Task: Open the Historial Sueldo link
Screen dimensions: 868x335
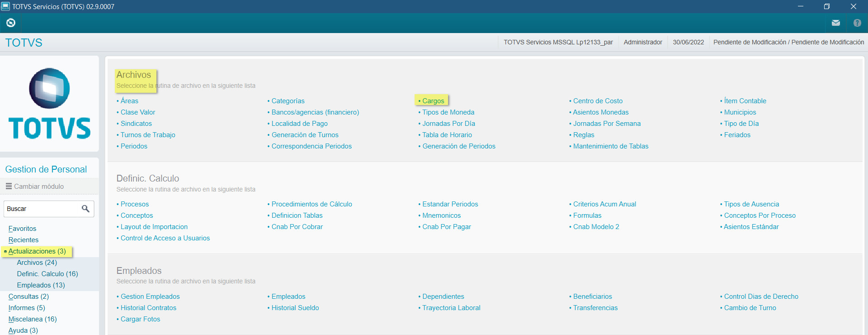Action: point(295,308)
